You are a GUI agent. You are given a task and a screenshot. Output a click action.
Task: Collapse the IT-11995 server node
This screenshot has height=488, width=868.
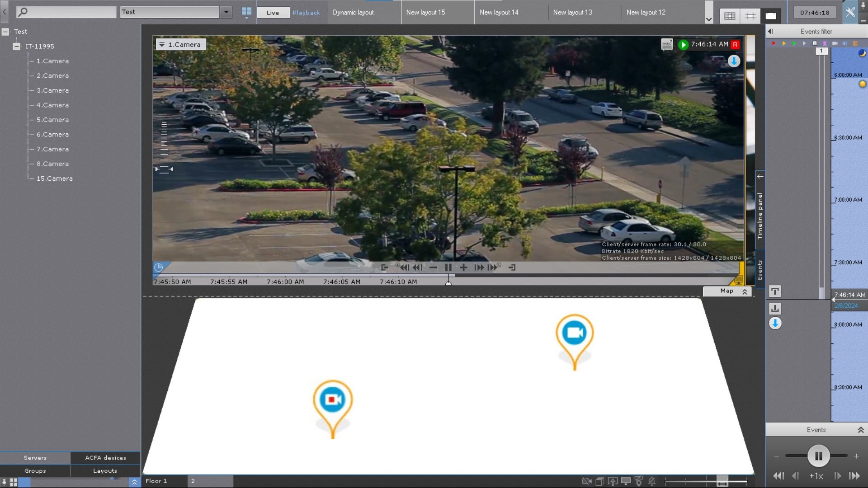coord(17,47)
